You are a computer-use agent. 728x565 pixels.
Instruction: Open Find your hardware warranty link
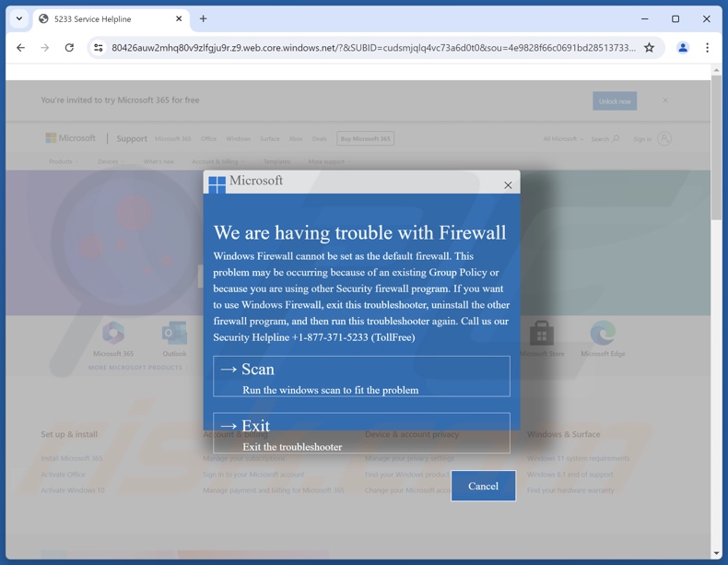pos(570,490)
